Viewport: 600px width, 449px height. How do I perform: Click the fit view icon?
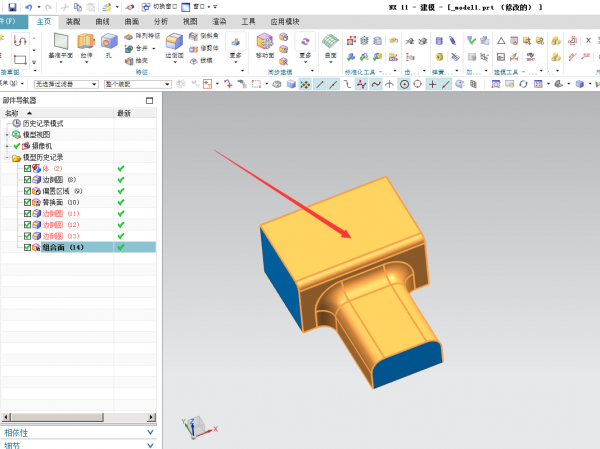(496, 84)
